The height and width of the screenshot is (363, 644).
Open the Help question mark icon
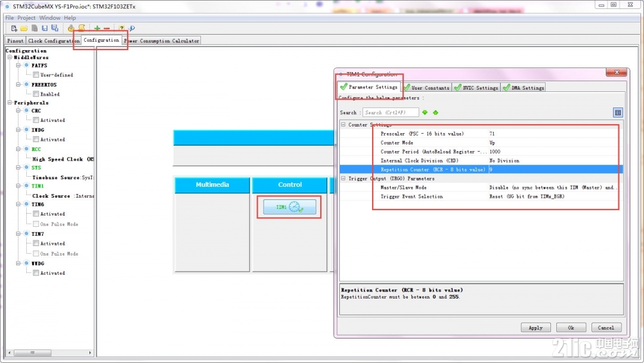[x=122, y=29]
